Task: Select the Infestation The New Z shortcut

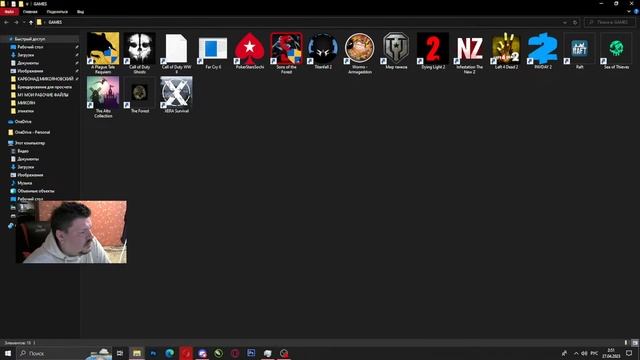Action: tap(470, 53)
